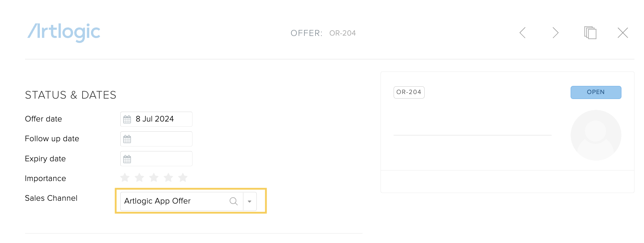The width and height of the screenshot is (644, 243).
Task: Go to the next offer record arrow
Action: tap(555, 33)
